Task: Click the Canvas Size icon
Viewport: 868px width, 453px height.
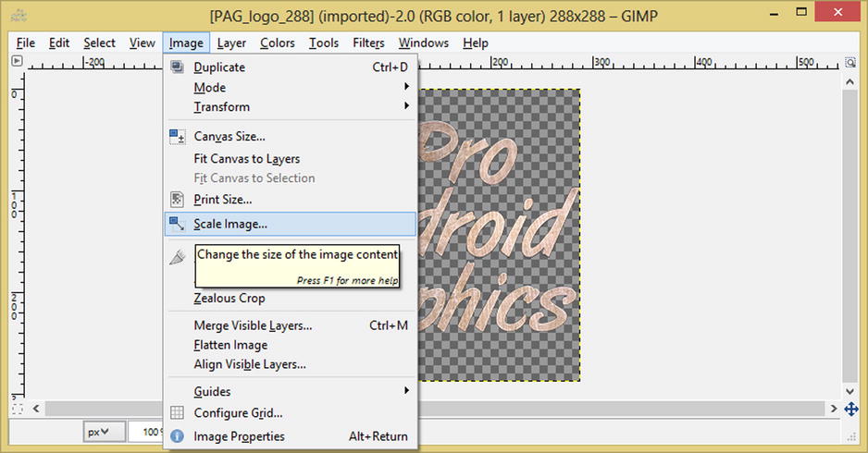Action: (177, 136)
